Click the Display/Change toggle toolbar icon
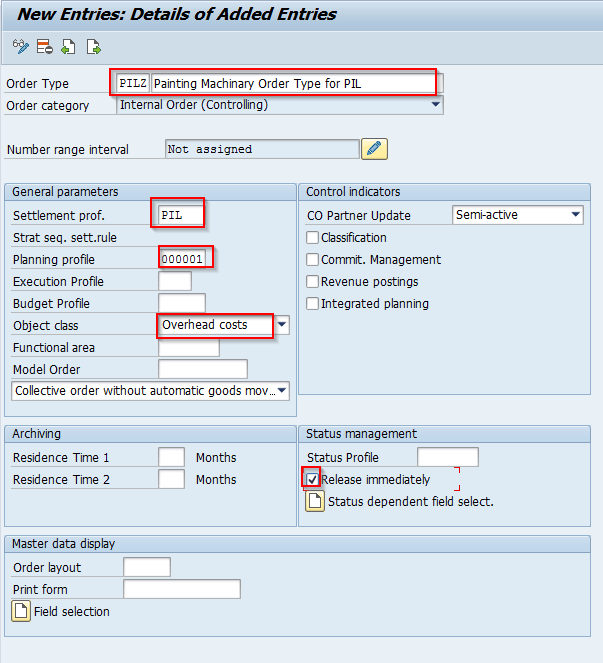This screenshot has height=663, width=603. (x=20, y=47)
